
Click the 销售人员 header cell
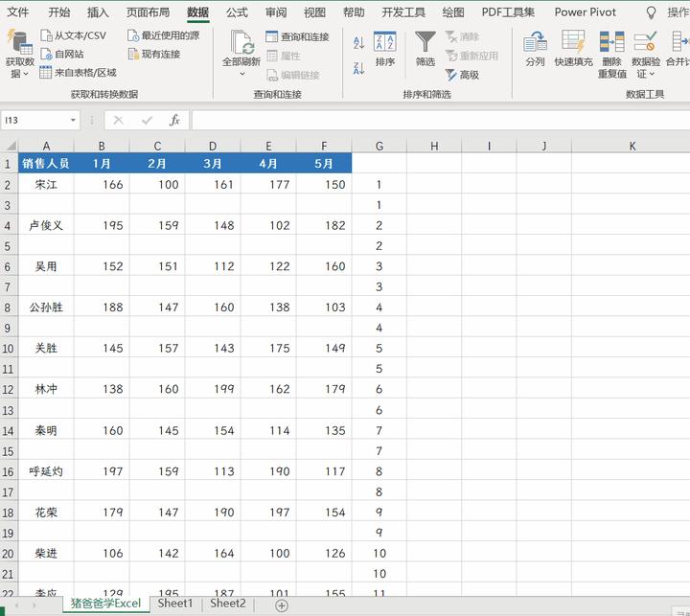46,163
